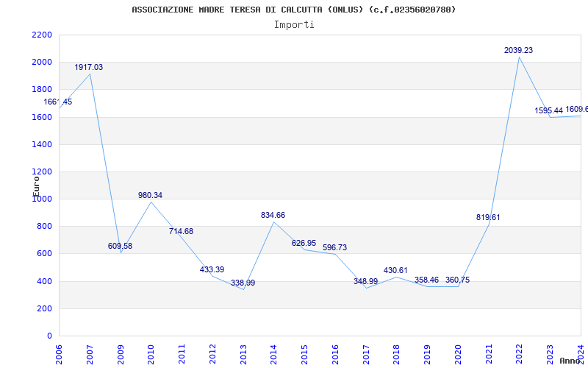Select the 2014 year tick label
588x368 pixels.
tap(274, 353)
